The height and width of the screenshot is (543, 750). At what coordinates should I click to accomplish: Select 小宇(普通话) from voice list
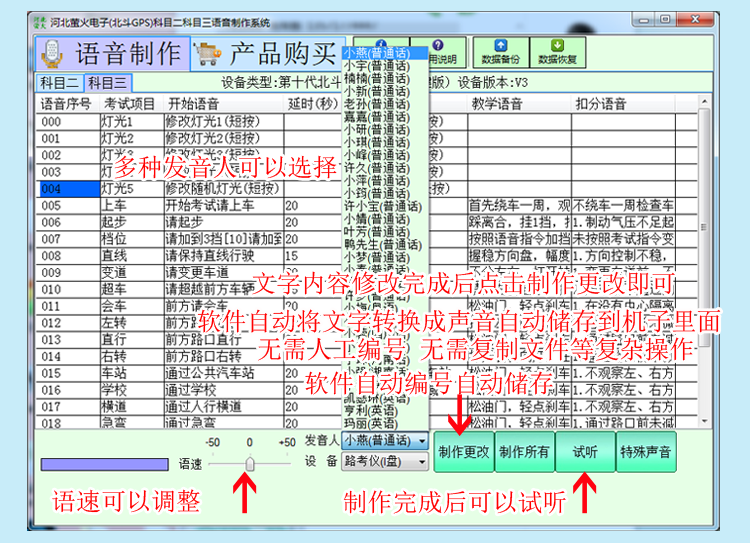tap(374, 65)
